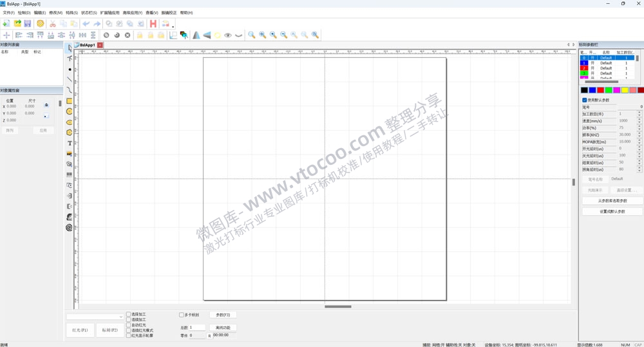This screenshot has width=644, height=347.
Task: Click the 功率(%) value stepper
Action: [x=639, y=127]
